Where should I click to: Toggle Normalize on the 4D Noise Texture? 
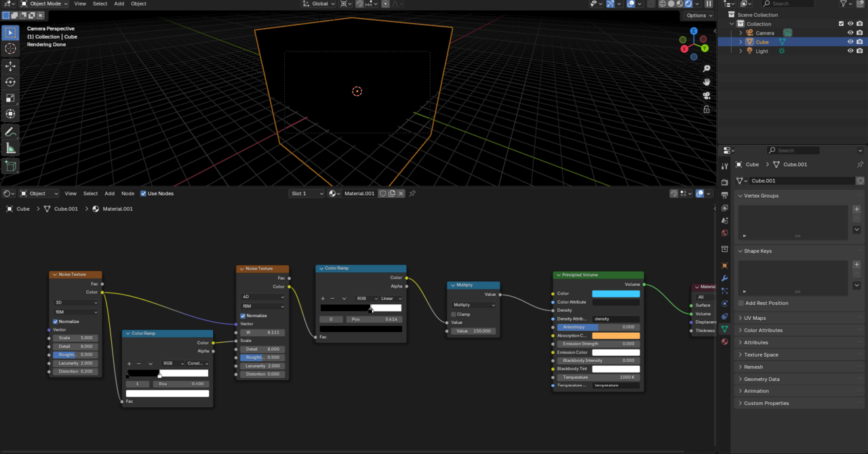pos(243,316)
